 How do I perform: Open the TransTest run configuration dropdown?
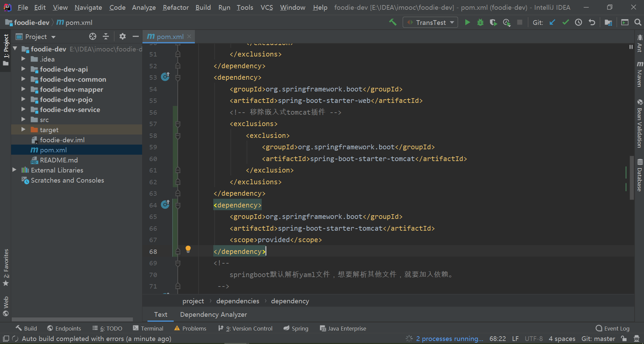point(430,22)
